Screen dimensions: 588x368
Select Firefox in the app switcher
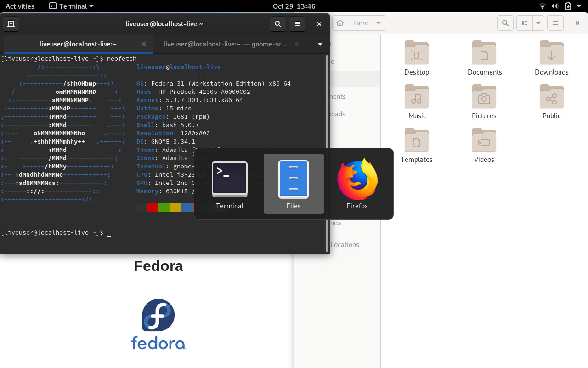coord(357,184)
